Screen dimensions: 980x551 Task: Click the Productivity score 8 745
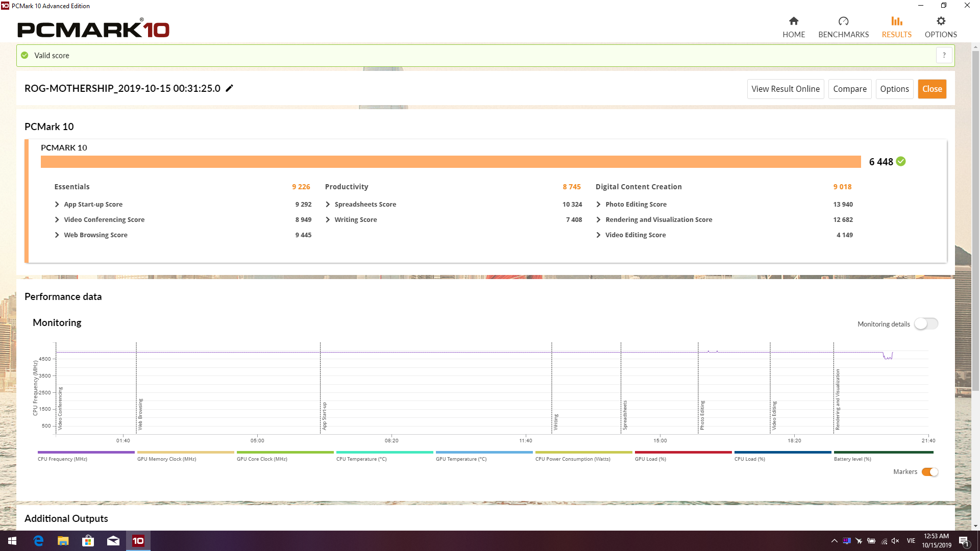click(572, 187)
